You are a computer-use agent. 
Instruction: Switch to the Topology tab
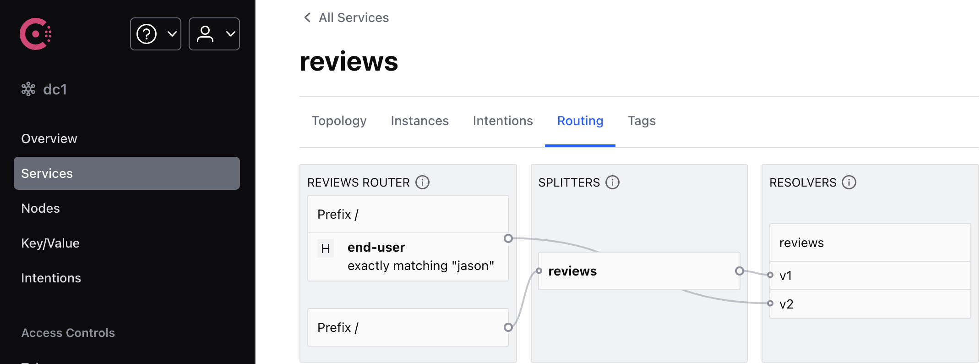339,121
